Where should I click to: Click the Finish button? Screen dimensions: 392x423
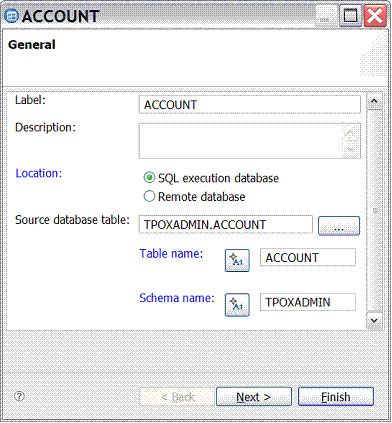pyautogui.click(x=336, y=397)
